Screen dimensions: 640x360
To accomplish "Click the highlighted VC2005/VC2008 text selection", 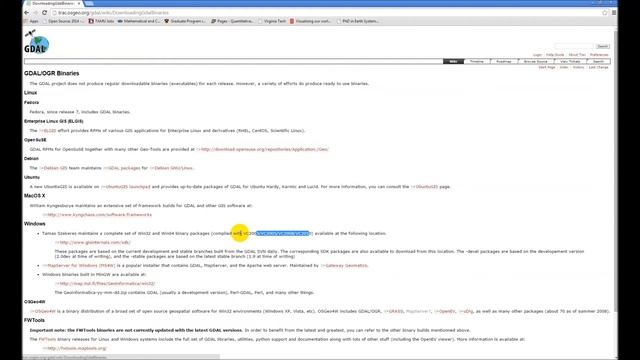I will coord(283,233).
